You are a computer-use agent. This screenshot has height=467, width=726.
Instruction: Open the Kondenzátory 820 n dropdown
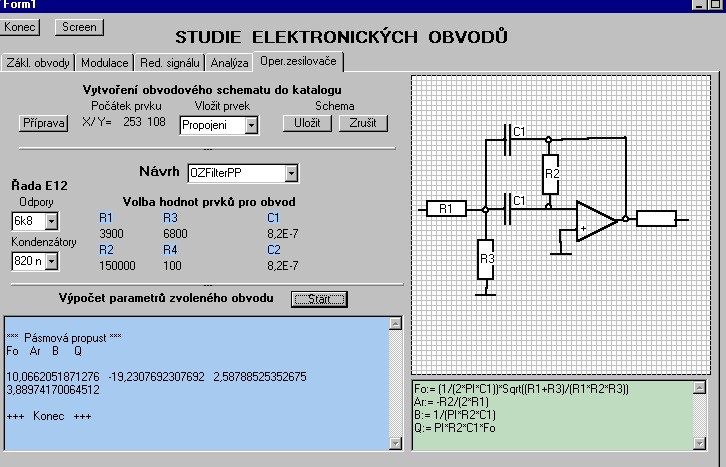51,261
